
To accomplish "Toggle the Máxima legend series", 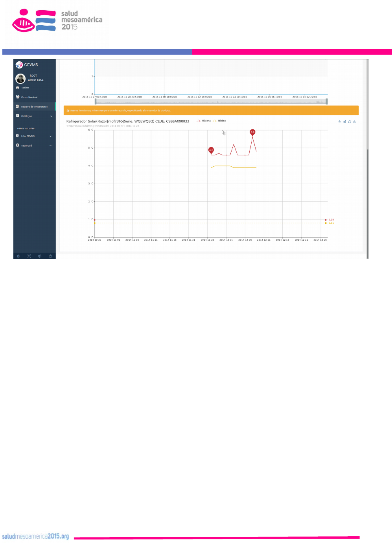I will 204,121.
